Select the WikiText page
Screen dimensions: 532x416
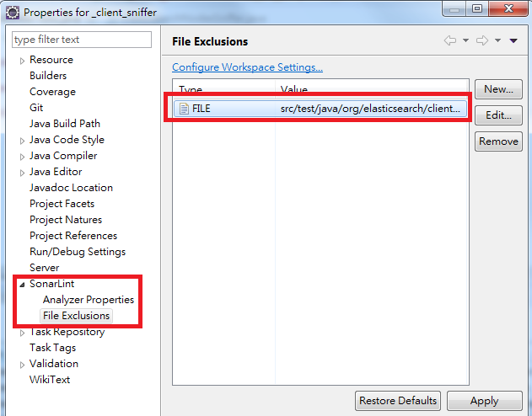(x=50, y=380)
